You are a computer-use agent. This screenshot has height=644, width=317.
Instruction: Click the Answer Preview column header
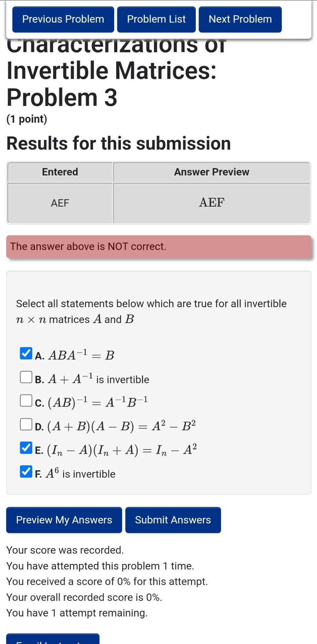click(212, 172)
